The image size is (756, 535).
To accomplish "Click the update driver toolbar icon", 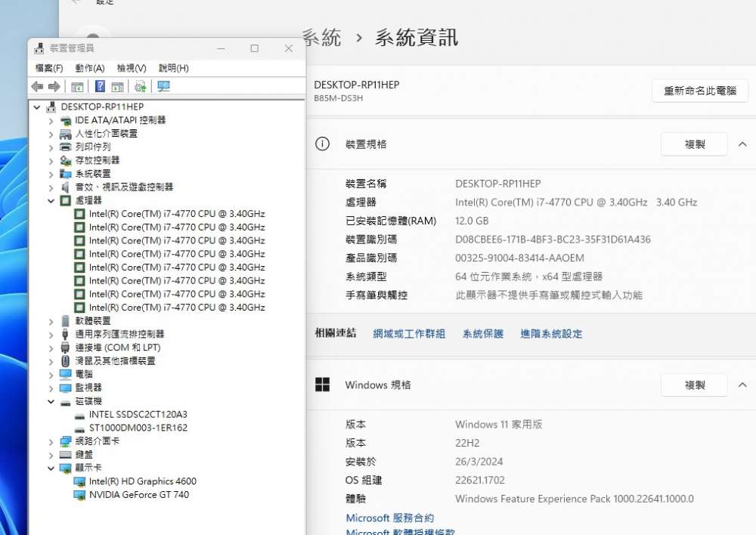I will [x=141, y=87].
